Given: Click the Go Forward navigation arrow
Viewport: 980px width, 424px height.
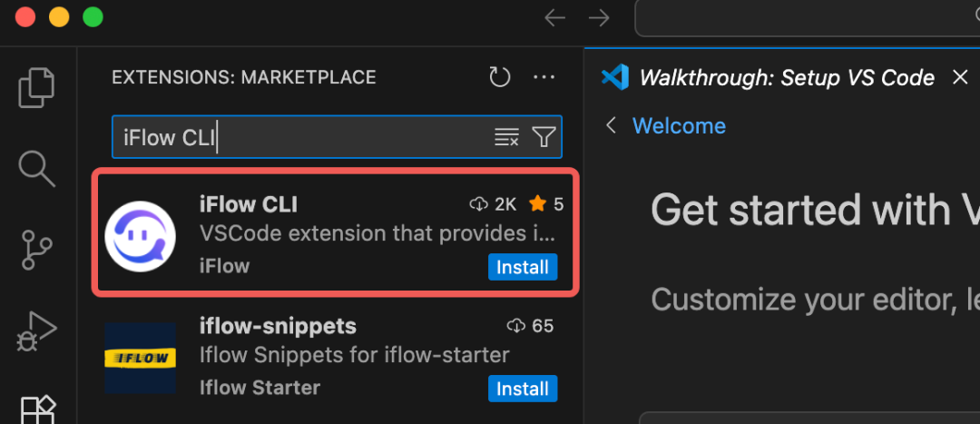Looking at the screenshot, I should pos(599,17).
